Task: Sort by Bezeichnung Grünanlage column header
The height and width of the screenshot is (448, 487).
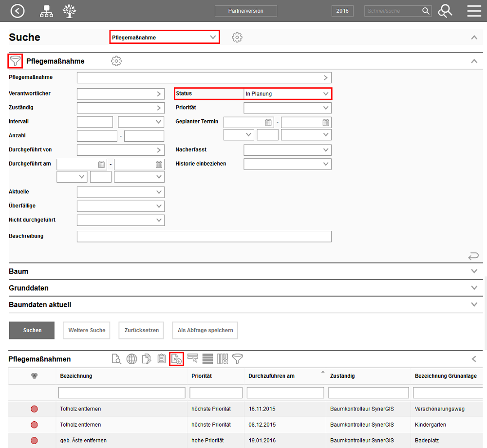Action: pos(447,376)
